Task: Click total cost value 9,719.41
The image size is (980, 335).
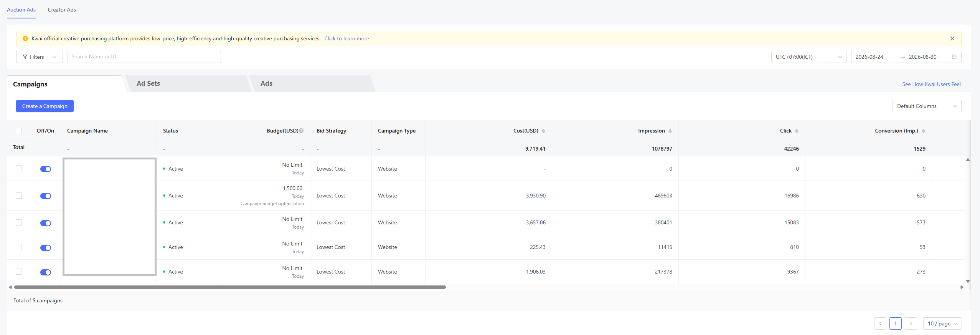Action: (535, 149)
